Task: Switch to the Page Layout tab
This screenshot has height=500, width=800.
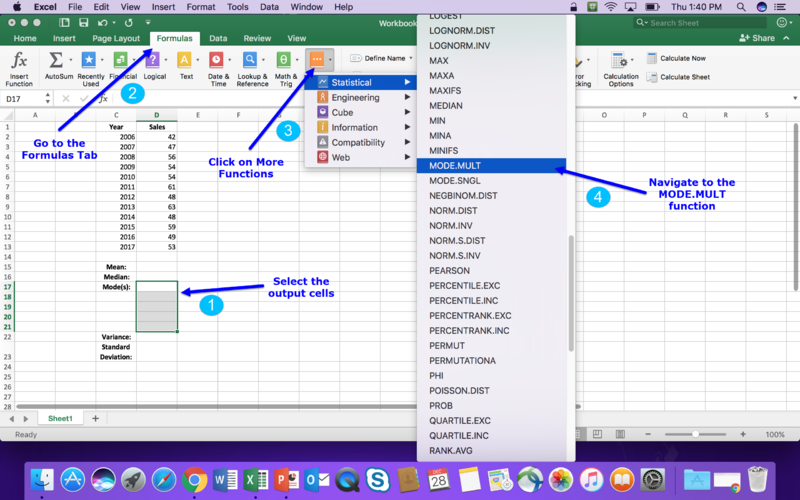Action: [x=116, y=38]
